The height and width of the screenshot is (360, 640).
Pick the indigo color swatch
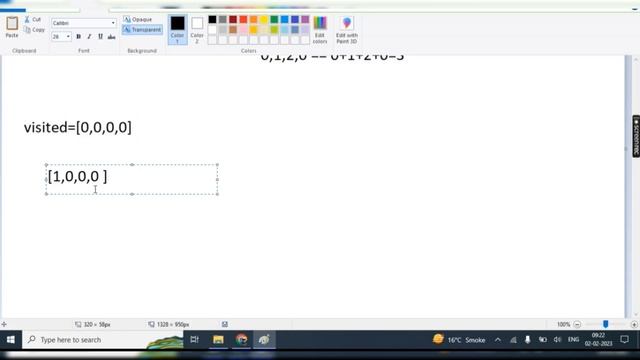coord(295,19)
